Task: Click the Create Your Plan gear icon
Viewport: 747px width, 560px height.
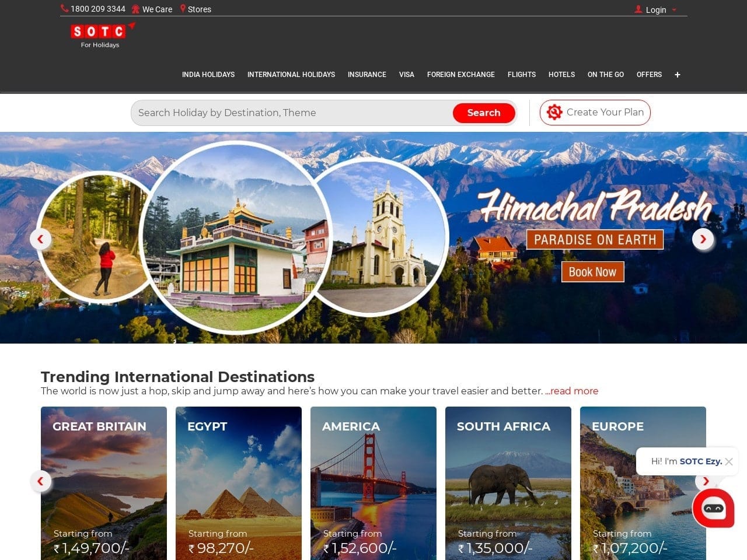Action: [x=554, y=112]
